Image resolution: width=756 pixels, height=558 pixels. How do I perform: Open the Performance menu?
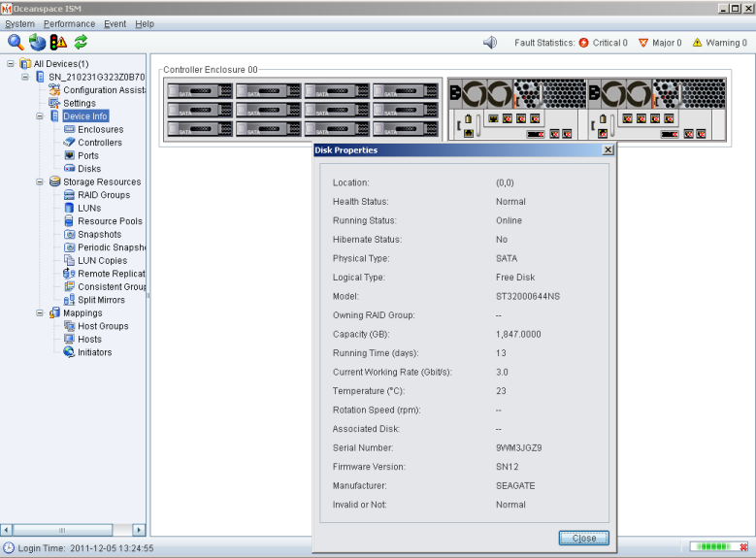coord(70,23)
